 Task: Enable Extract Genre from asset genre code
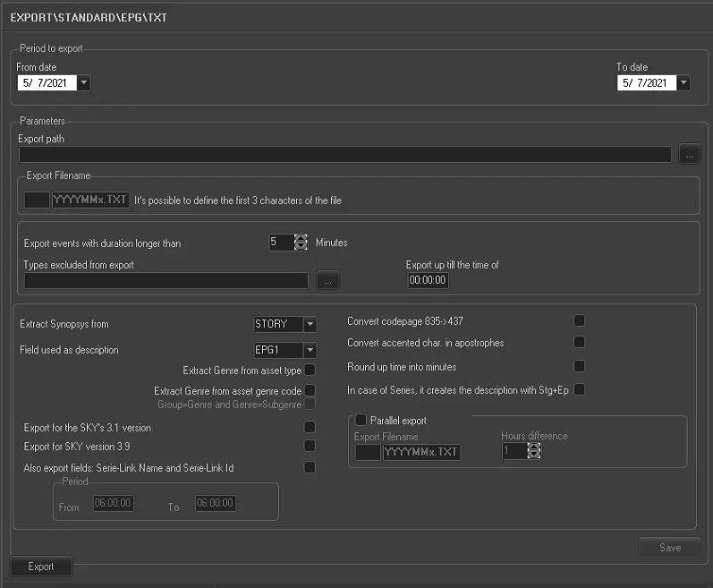(310, 390)
